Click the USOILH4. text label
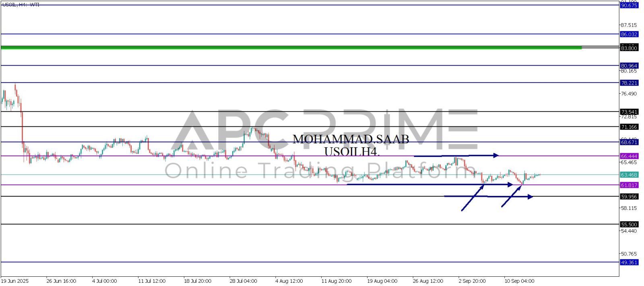The image size is (644, 286). 352,152
